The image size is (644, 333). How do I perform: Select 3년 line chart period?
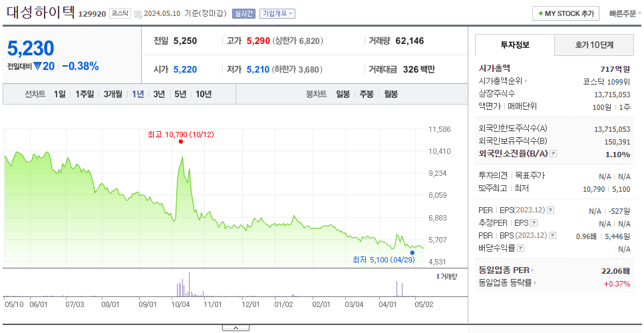[159, 94]
